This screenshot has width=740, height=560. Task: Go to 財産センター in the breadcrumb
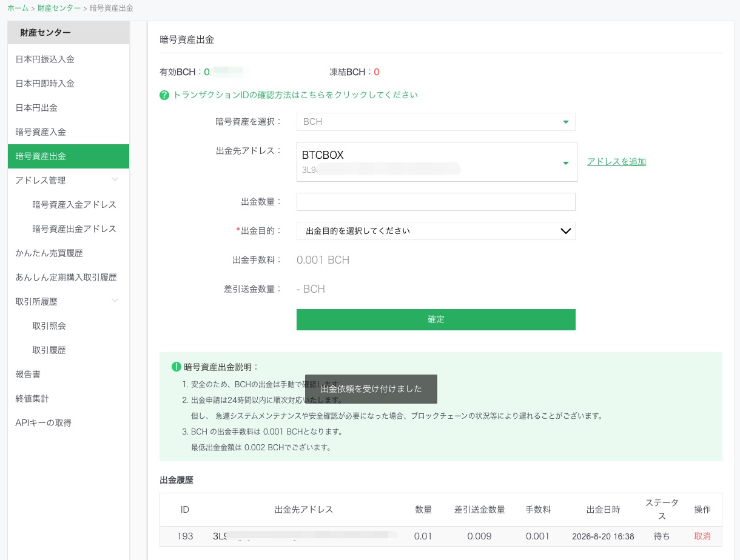59,8
